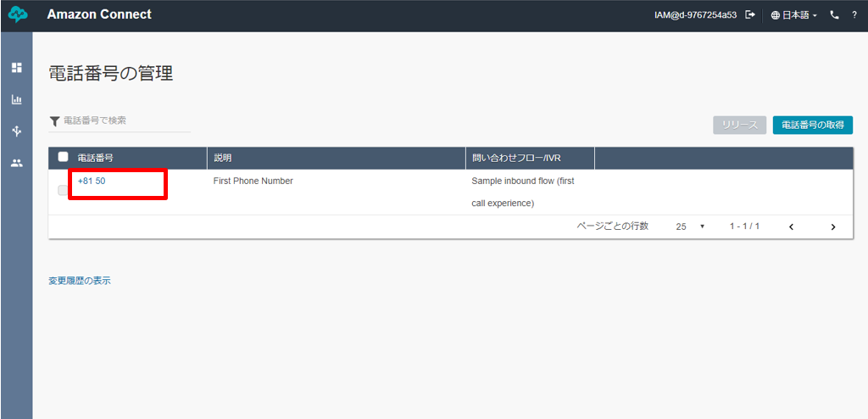The width and height of the screenshot is (868, 419).
Task: Click the Sample inbound flow cell
Action: (522, 192)
